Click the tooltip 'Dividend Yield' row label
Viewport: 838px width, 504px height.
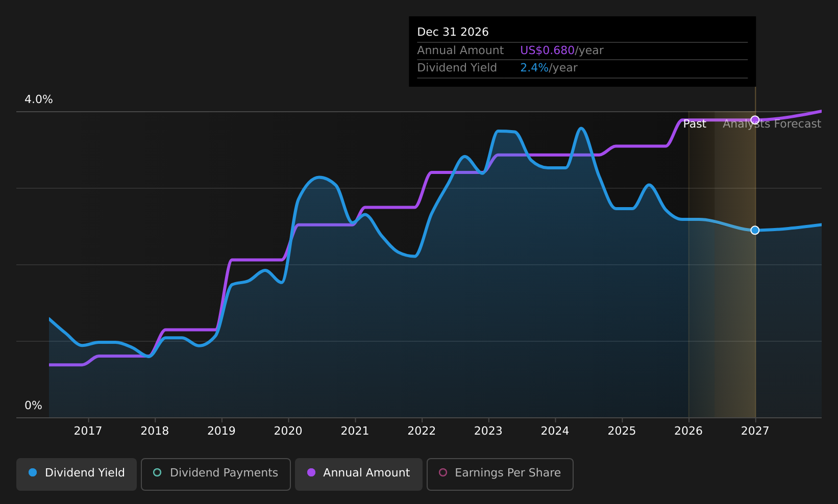tap(457, 68)
